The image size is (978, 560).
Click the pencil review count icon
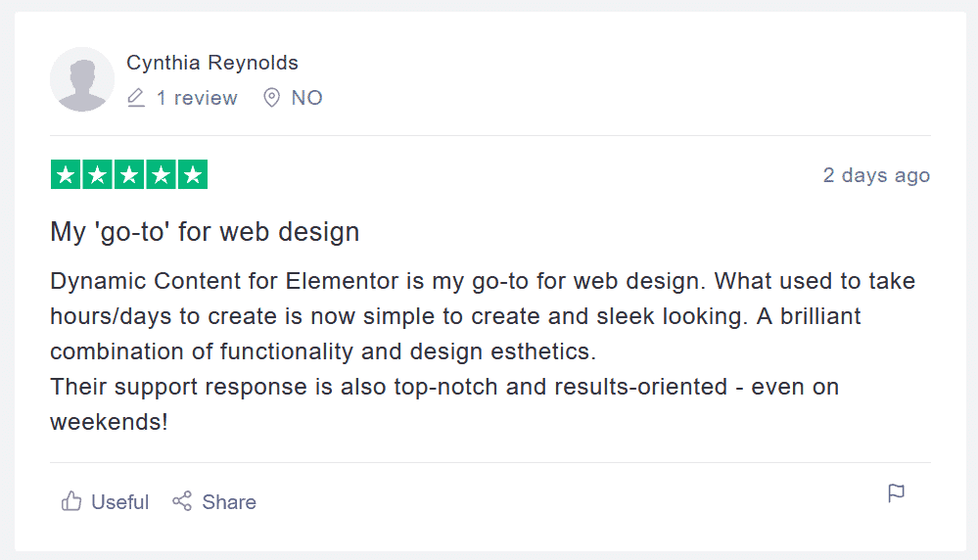tap(136, 98)
